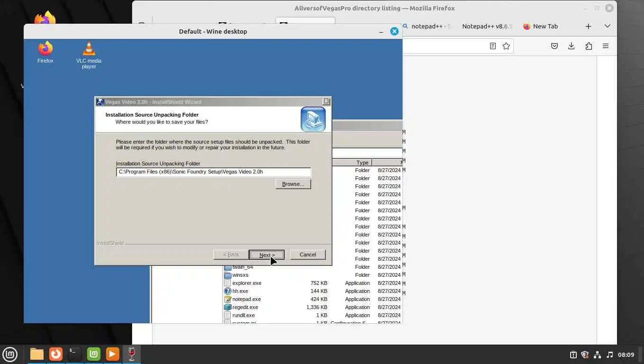
Task: Click the 752 KB size cell
Action: (318, 283)
